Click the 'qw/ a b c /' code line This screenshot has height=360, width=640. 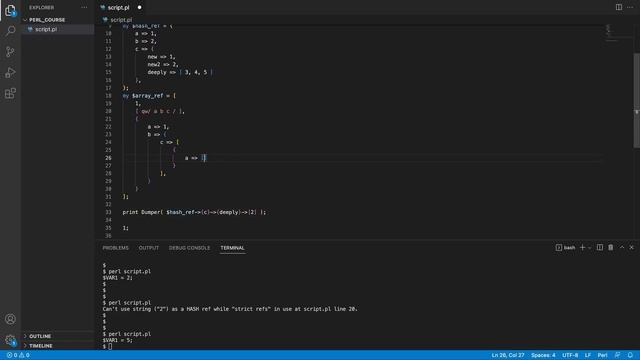tap(160, 111)
